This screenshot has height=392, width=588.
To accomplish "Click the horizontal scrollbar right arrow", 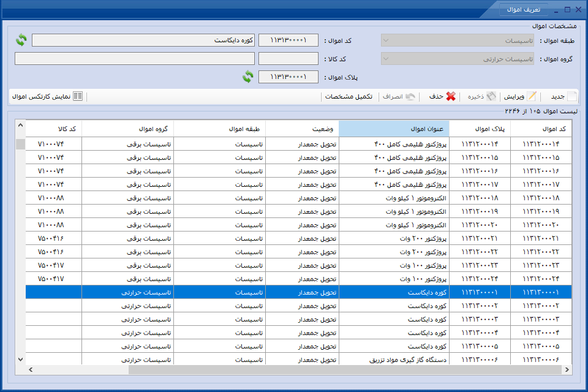I will [x=567, y=369].
